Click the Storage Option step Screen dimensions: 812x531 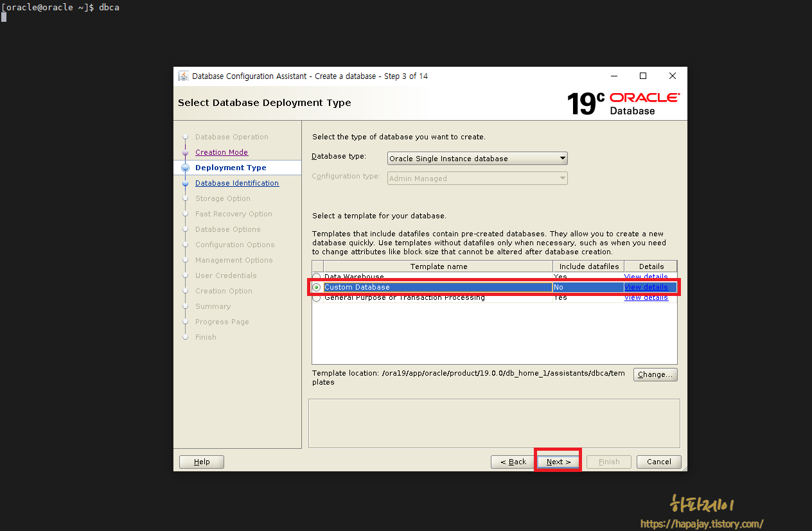point(223,198)
